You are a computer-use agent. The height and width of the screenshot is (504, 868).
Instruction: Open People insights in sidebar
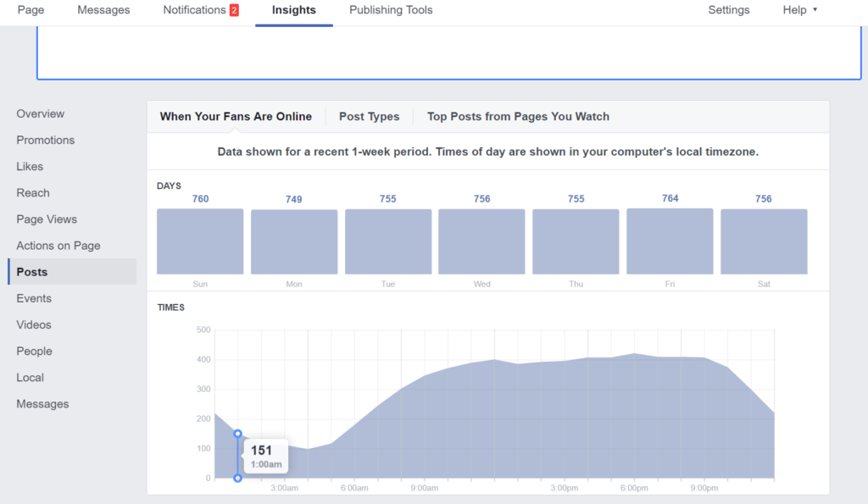click(x=34, y=352)
